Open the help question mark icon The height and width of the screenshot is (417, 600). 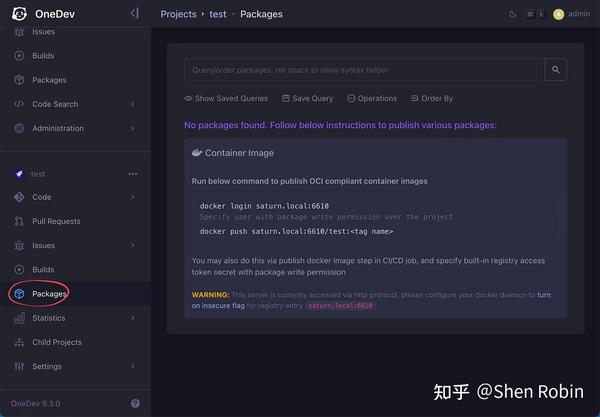point(135,403)
